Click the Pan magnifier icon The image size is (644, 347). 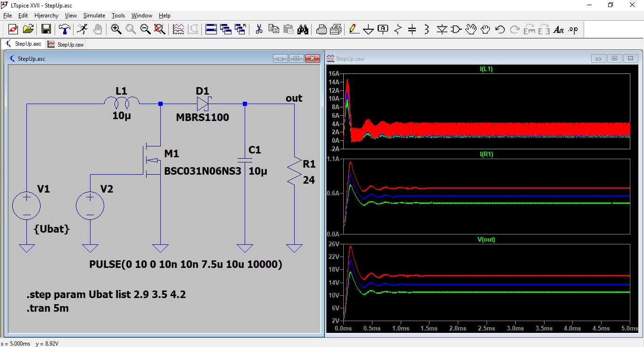[x=131, y=29]
